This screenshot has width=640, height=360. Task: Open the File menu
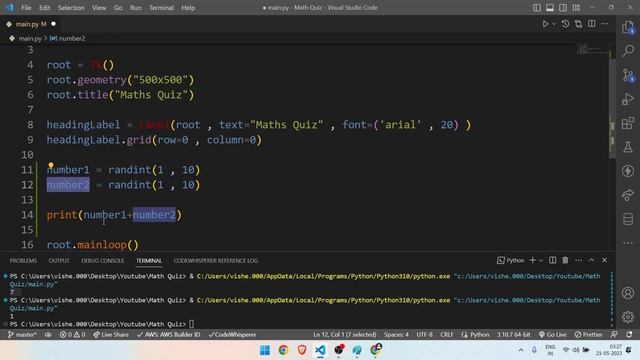26,8
